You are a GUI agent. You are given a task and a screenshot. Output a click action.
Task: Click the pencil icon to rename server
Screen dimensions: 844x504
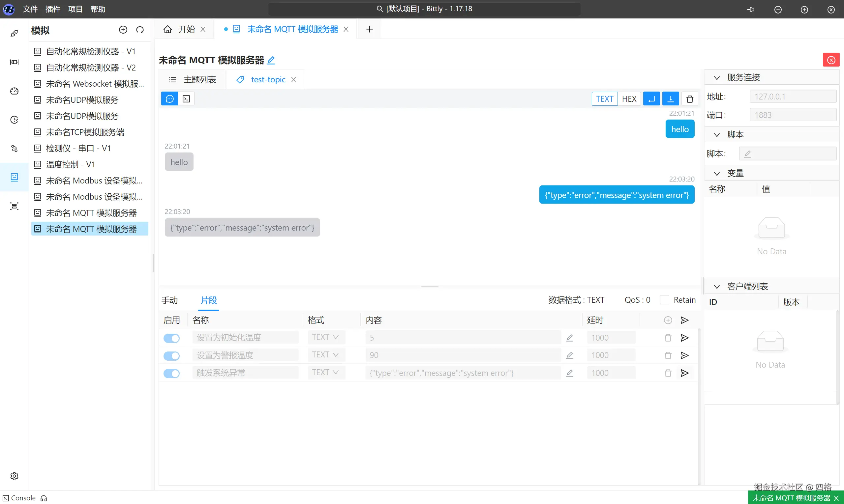[x=271, y=61]
